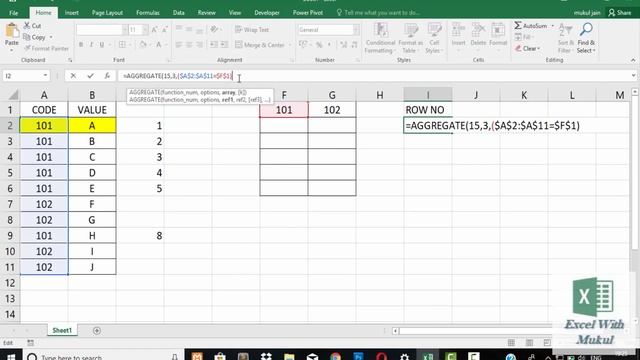This screenshot has height=360, width=640.
Task: Switch to the Developer tab
Action: [x=267, y=13]
